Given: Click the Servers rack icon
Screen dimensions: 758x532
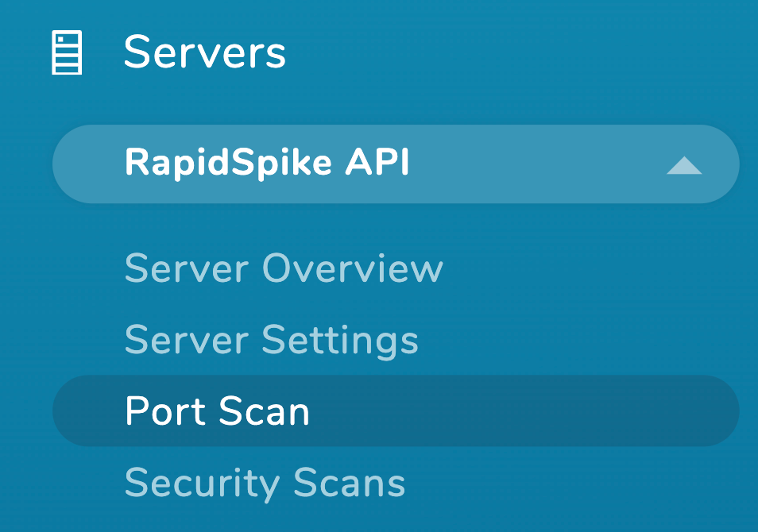Looking at the screenshot, I should (67, 52).
